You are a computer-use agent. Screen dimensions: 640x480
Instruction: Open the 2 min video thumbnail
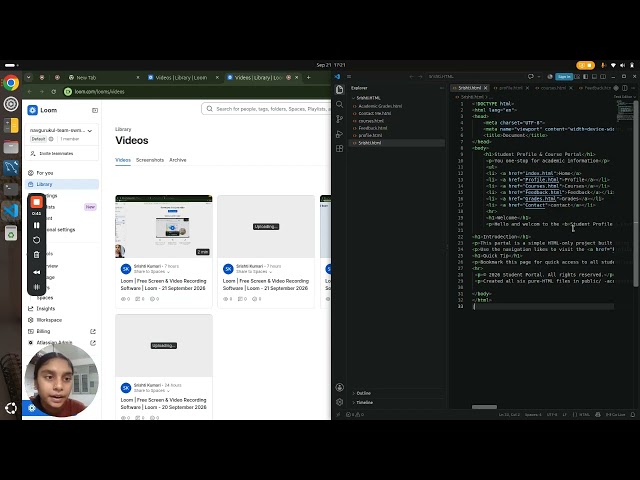[x=164, y=227]
